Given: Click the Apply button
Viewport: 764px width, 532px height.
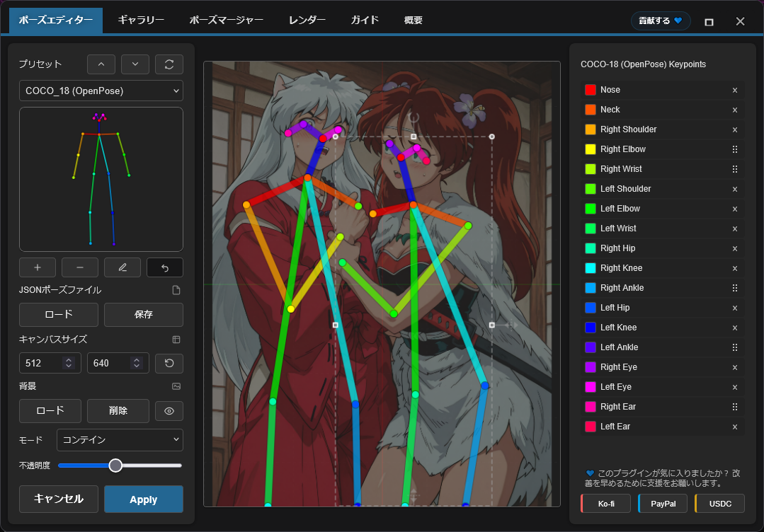Looking at the screenshot, I should coord(144,499).
